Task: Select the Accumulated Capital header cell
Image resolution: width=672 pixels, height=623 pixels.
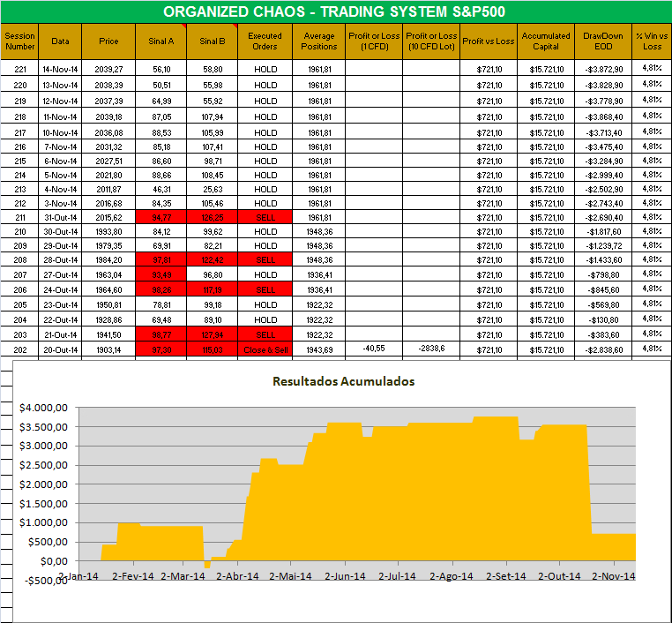Action: (x=546, y=41)
